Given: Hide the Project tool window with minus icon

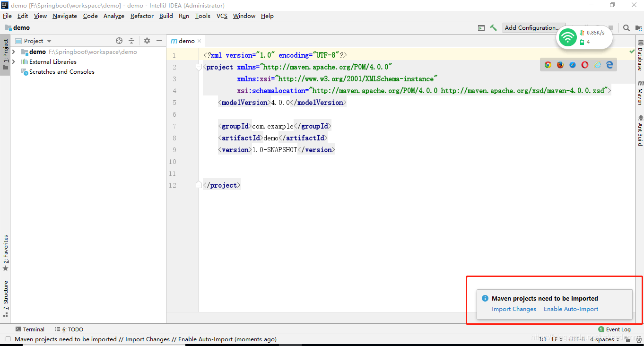Looking at the screenshot, I should pyautogui.click(x=160, y=41).
